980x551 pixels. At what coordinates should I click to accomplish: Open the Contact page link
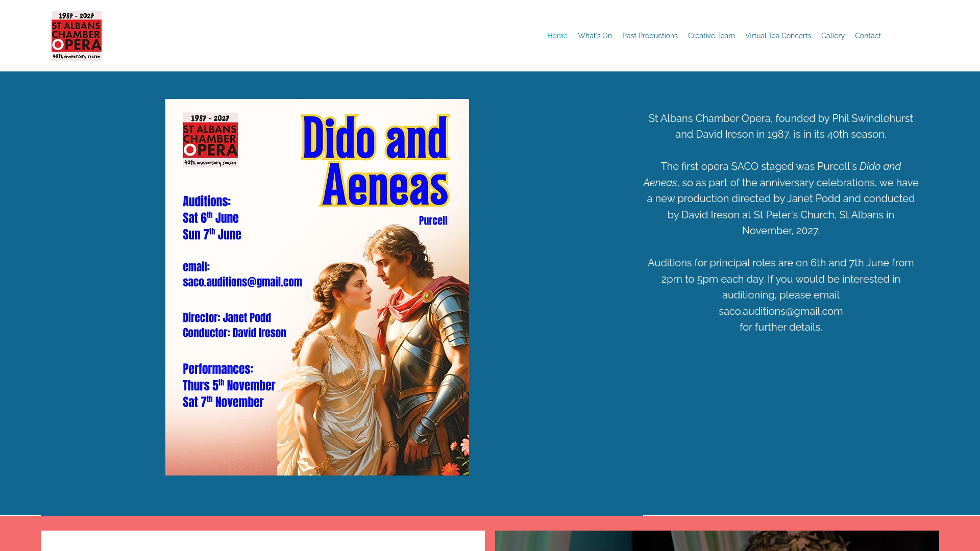tap(868, 36)
